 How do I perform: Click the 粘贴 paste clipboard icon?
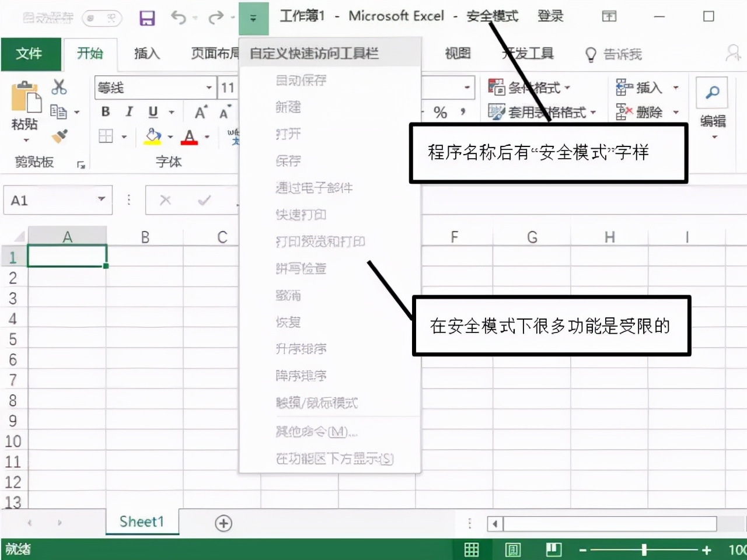point(26,97)
